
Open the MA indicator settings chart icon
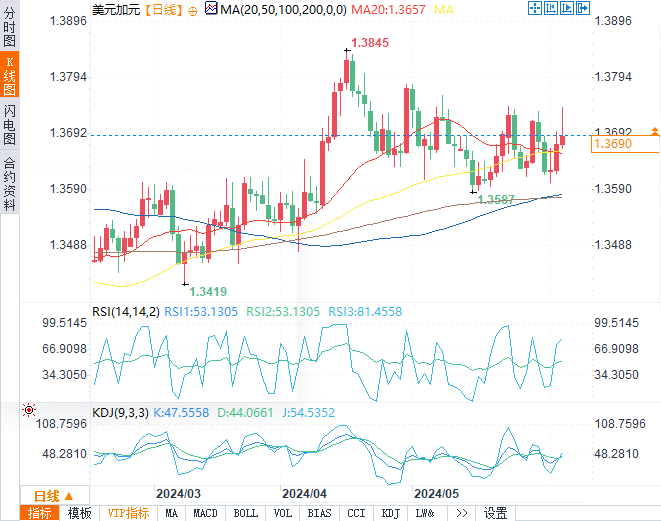(x=211, y=8)
